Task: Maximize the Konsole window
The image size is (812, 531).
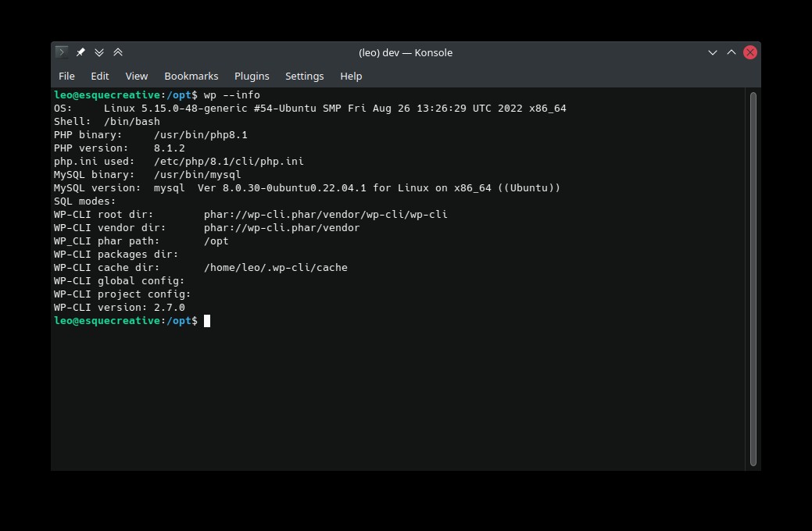Action: click(x=732, y=52)
